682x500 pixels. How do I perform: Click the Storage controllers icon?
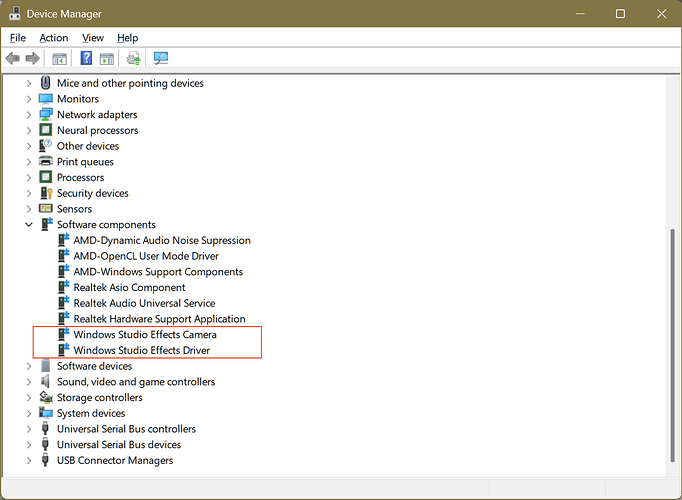click(x=46, y=397)
